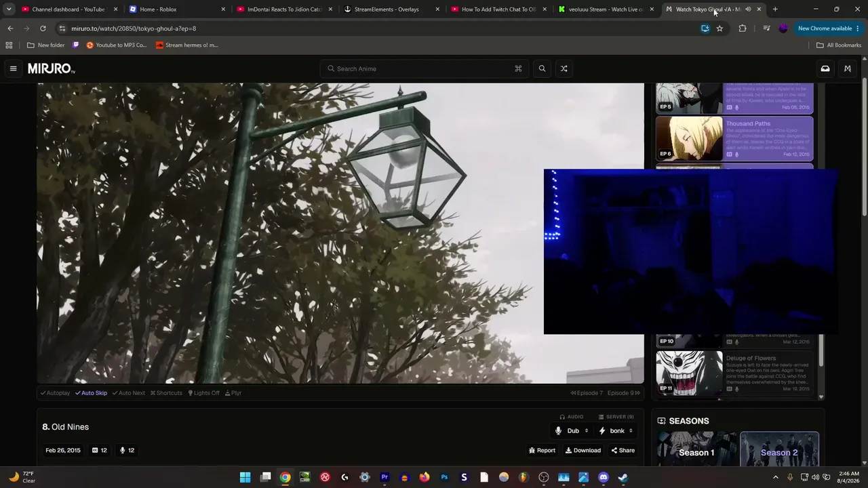The image size is (868, 488).
Task: Open Chrome media controls icon
Action: point(766,28)
